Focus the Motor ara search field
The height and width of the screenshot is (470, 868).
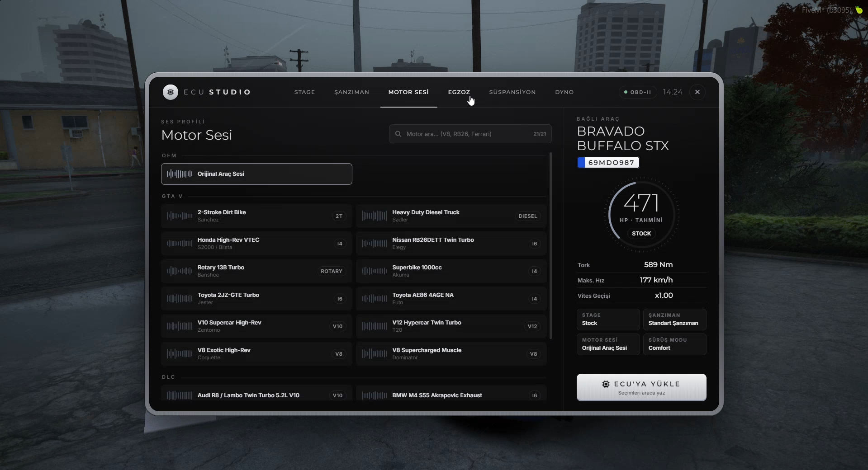pos(470,134)
